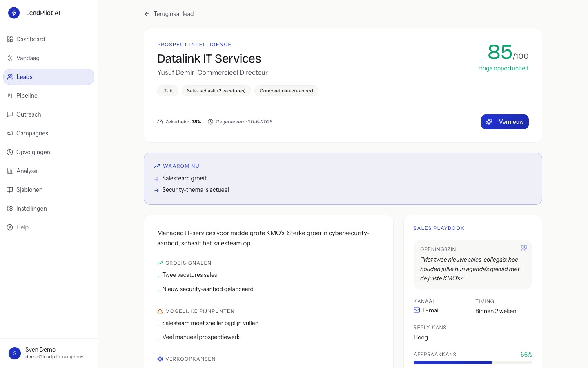
Task: Click Veel manueel prospectiewerk item
Action: (201, 337)
